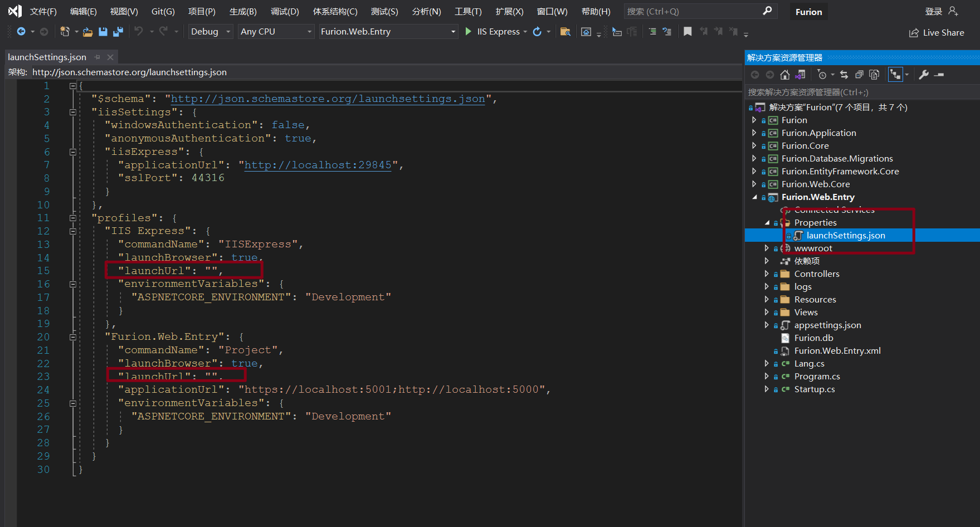Click the Save All toolbar icon
980x527 pixels.
pyautogui.click(x=118, y=32)
